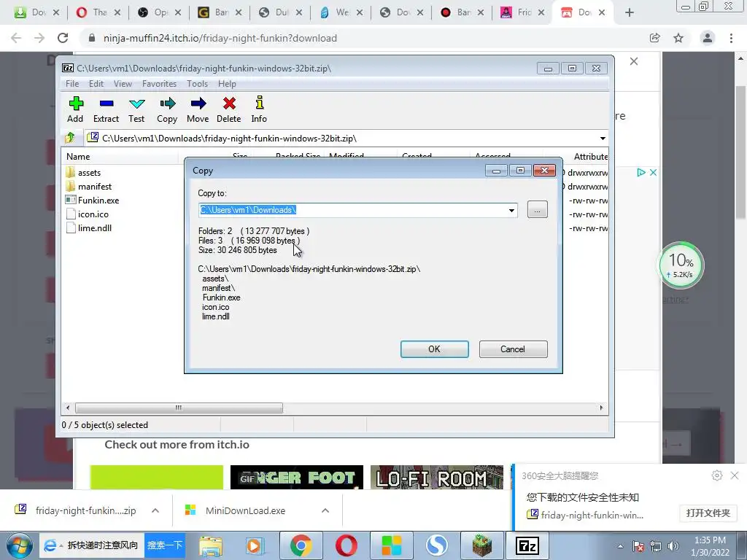This screenshot has width=747, height=560.
Task: Close the Copy dialog
Action: tap(544, 171)
